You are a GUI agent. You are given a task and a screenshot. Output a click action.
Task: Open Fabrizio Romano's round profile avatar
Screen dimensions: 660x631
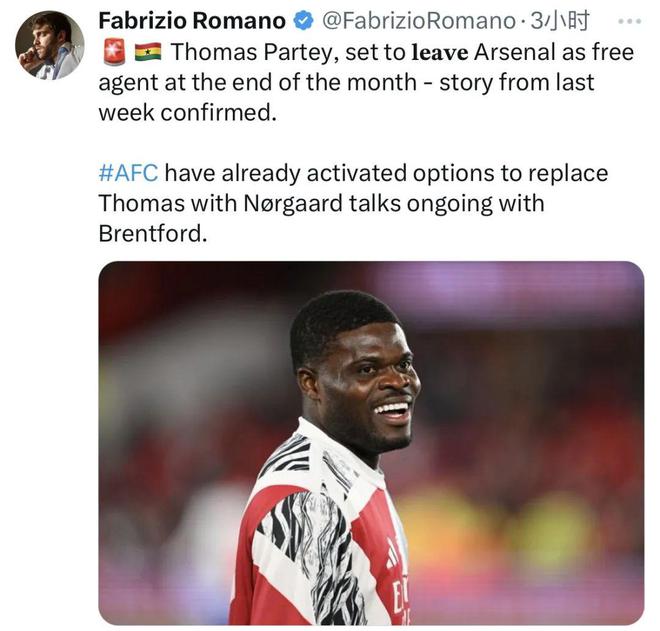(x=50, y=45)
